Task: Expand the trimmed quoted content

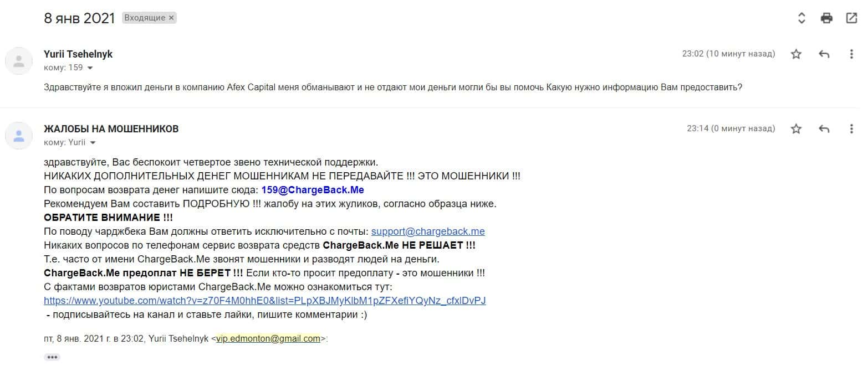Action: point(52,357)
